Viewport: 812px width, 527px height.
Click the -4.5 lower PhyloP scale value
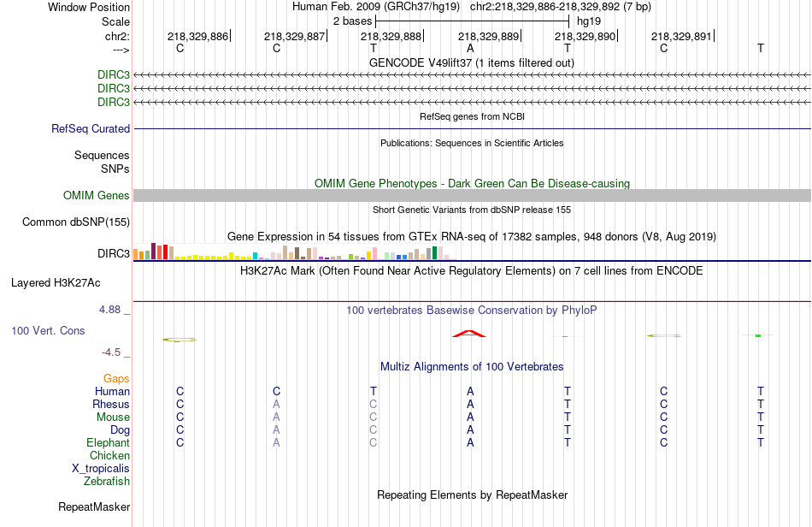tap(111, 352)
